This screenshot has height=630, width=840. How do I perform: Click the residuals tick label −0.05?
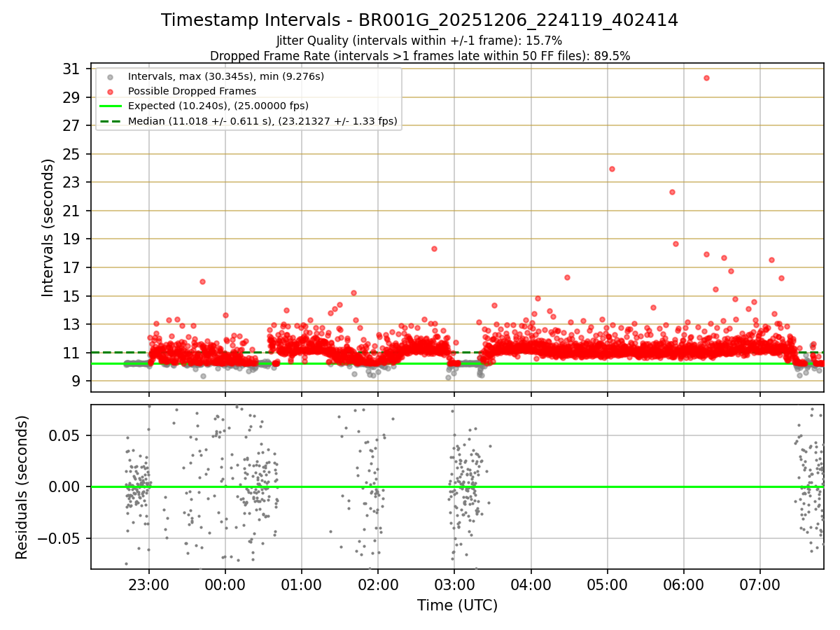point(59,538)
